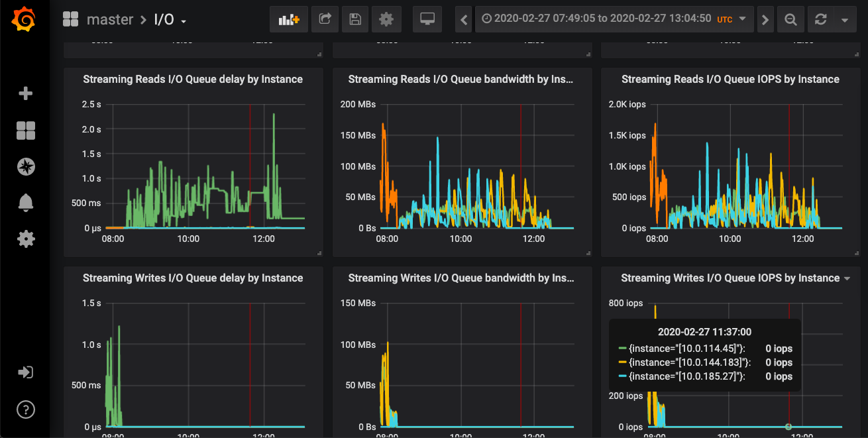Open Configuration via sidebar gear icon
This screenshot has width=868, height=438.
pyautogui.click(x=25, y=239)
